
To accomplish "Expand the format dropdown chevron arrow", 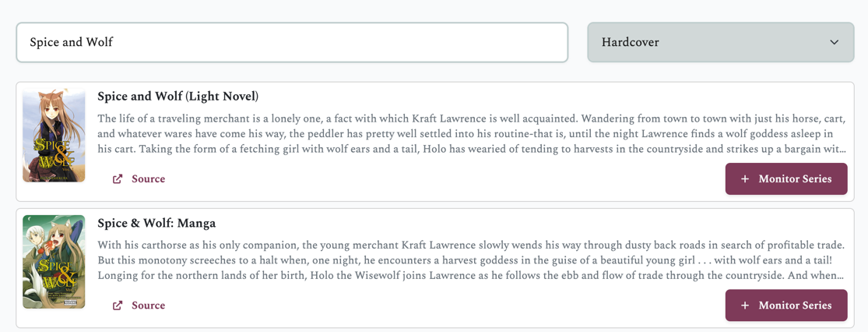I will tap(834, 42).
